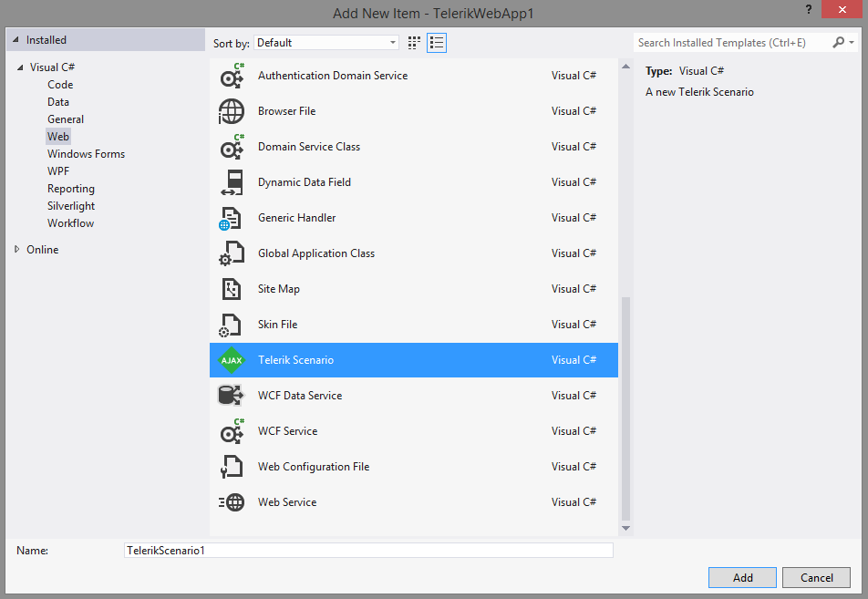
Task: Click the Web Configuration File wrench icon
Action: click(232, 467)
